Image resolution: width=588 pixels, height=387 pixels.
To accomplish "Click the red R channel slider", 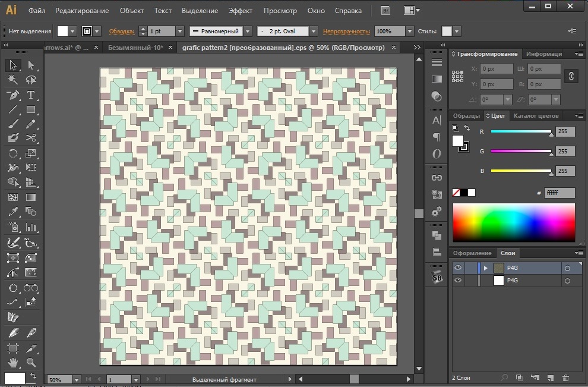I will pyautogui.click(x=521, y=132).
